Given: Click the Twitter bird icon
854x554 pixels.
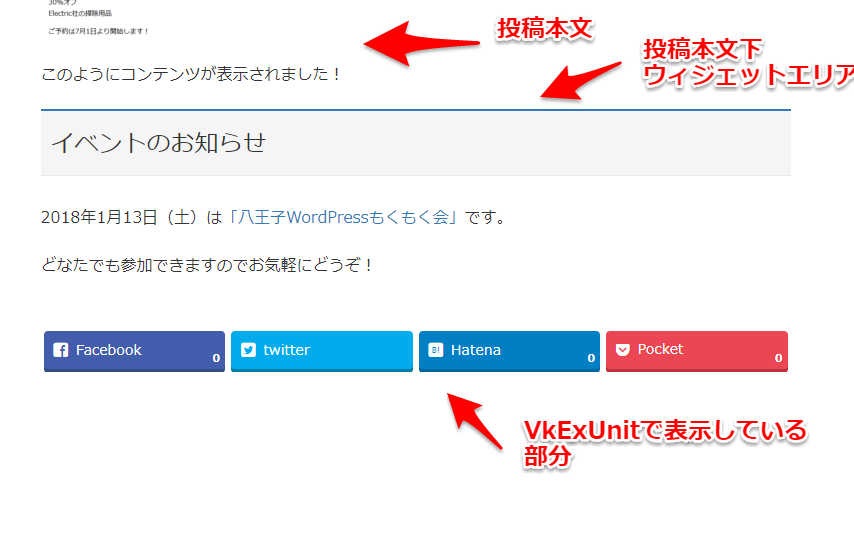Looking at the screenshot, I should tap(248, 350).
